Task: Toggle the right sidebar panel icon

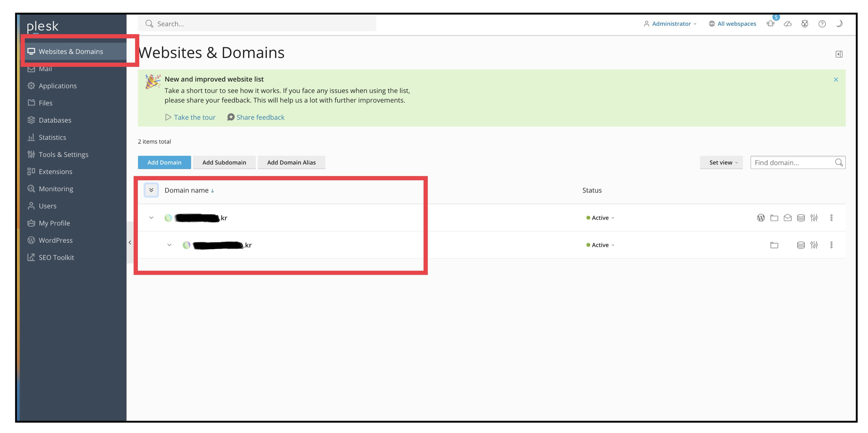Action: tap(838, 54)
